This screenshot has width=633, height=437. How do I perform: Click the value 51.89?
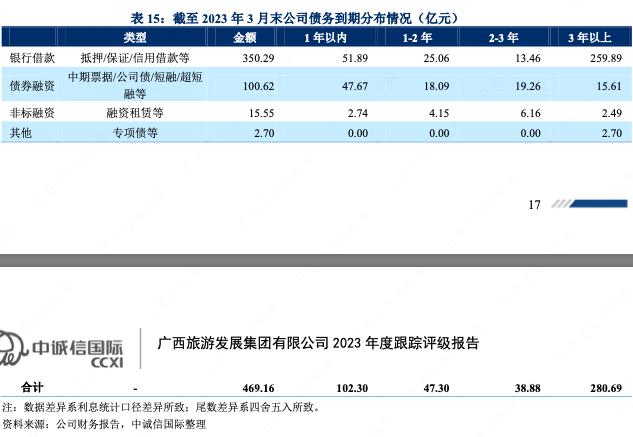pos(355,58)
